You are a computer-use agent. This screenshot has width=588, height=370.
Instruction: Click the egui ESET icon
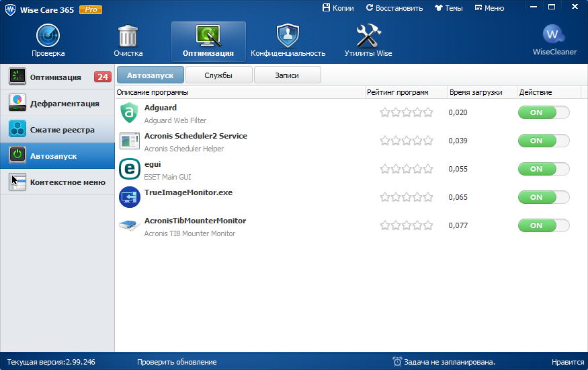(130, 169)
